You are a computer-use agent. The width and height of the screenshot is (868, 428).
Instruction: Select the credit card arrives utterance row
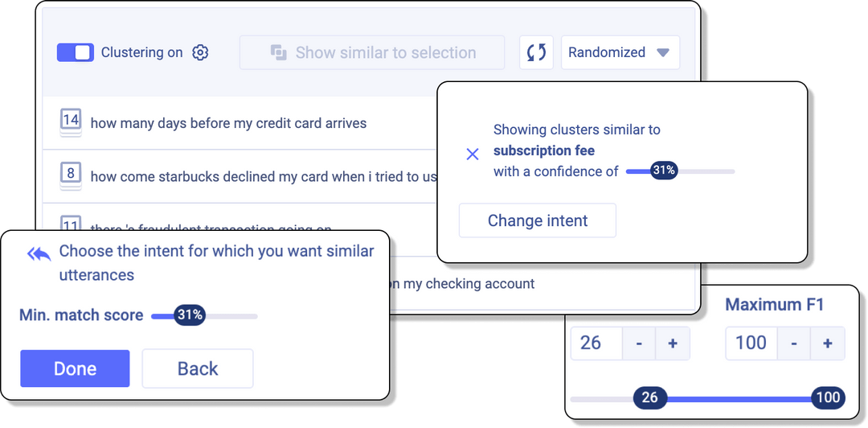(x=228, y=124)
